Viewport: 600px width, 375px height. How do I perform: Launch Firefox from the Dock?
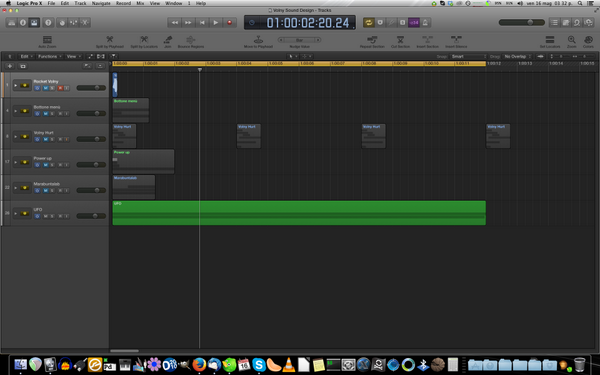click(199, 365)
